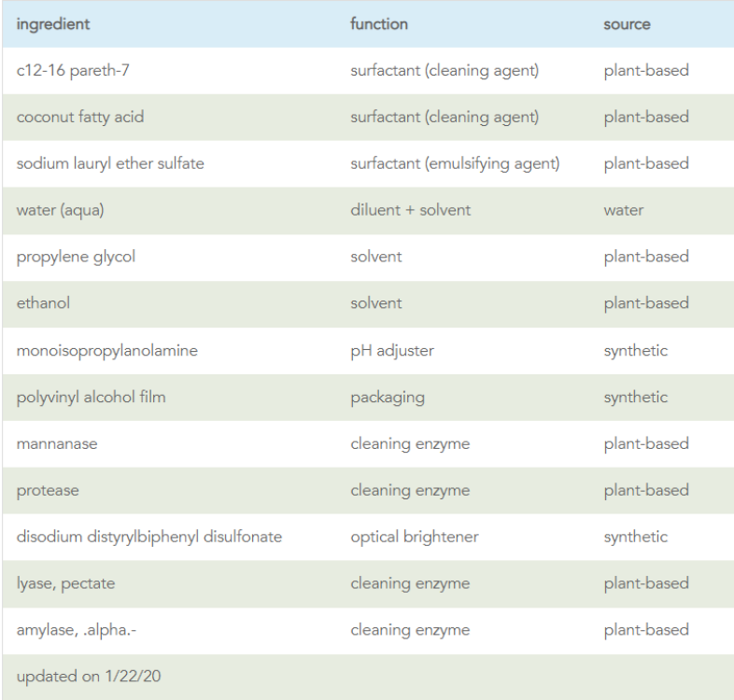Select the 'lyase, pectate' ingredient cell
The width and height of the screenshot is (734, 700).
click(65, 584)
